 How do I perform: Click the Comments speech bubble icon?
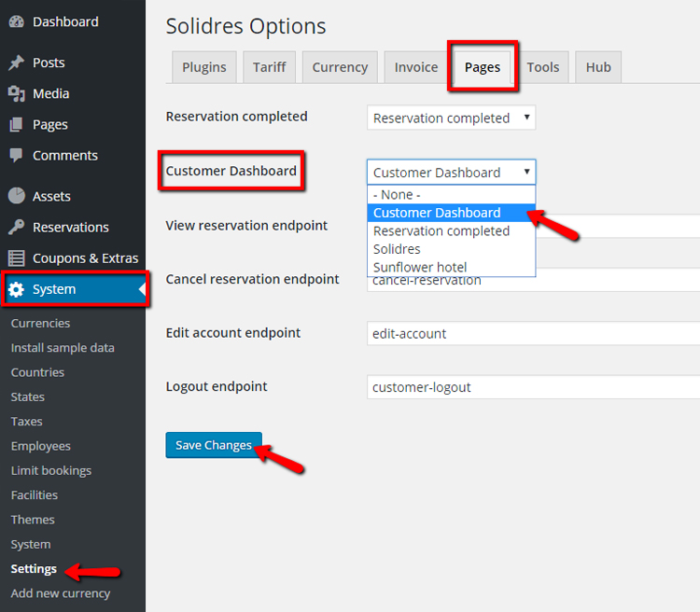(17, 156)
